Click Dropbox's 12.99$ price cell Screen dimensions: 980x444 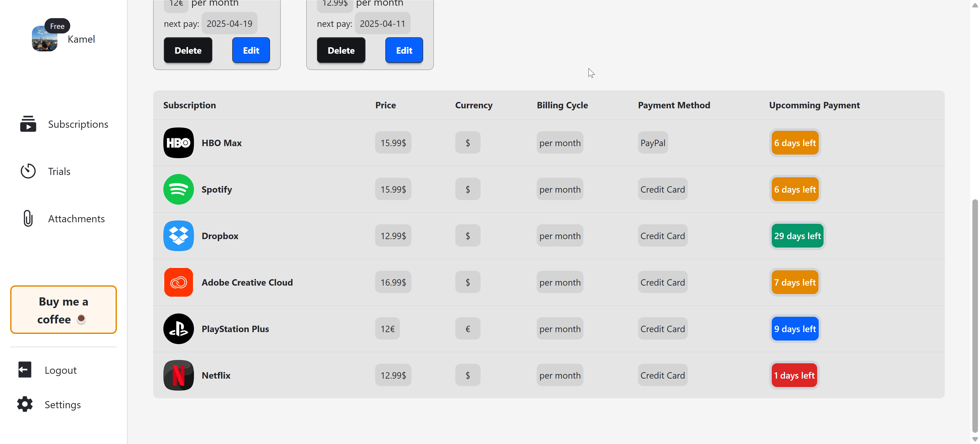(x=393, y=236)
